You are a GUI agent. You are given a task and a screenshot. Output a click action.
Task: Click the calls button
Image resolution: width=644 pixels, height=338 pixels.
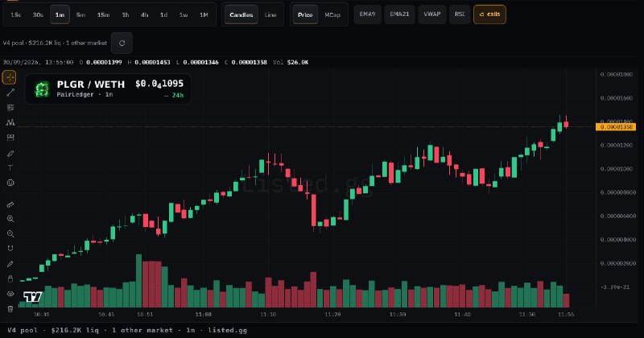coord(489,14)
